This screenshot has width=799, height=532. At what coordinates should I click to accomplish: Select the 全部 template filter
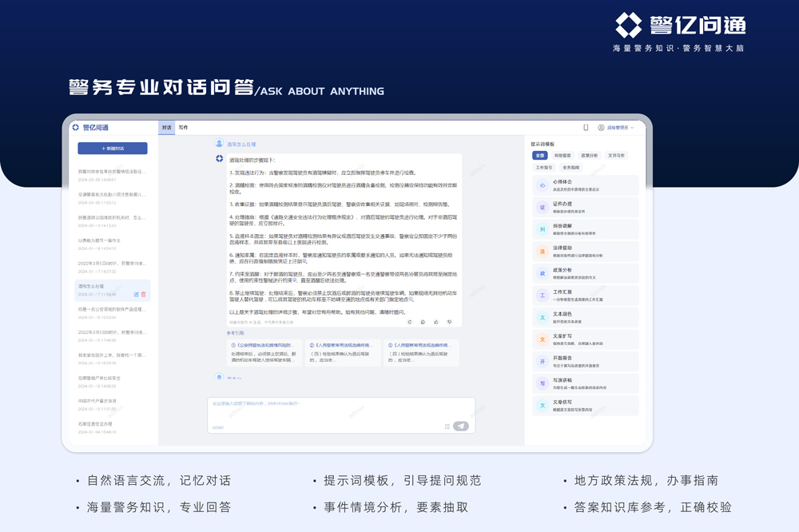click(x=540, y=155)
